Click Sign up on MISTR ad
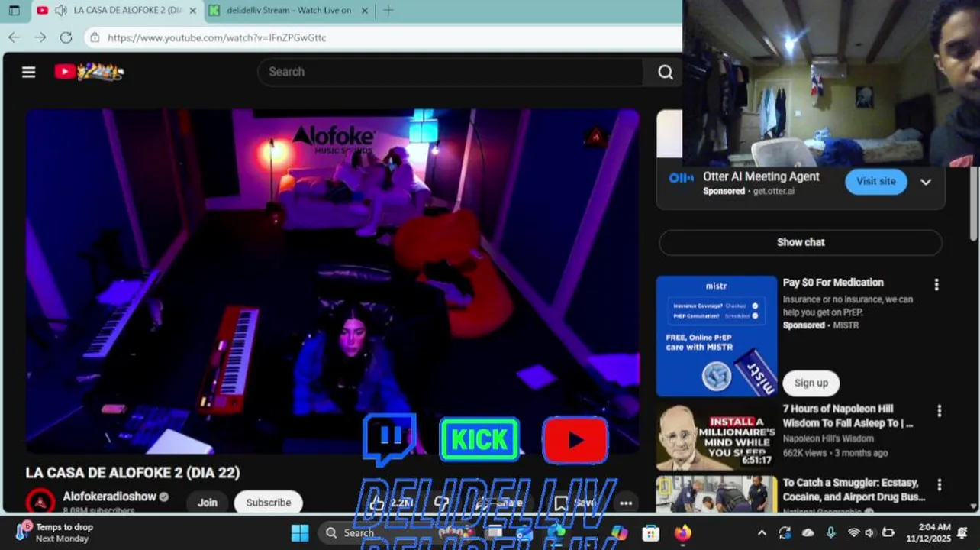Screen dimensions: 980x550 [811, 383]
